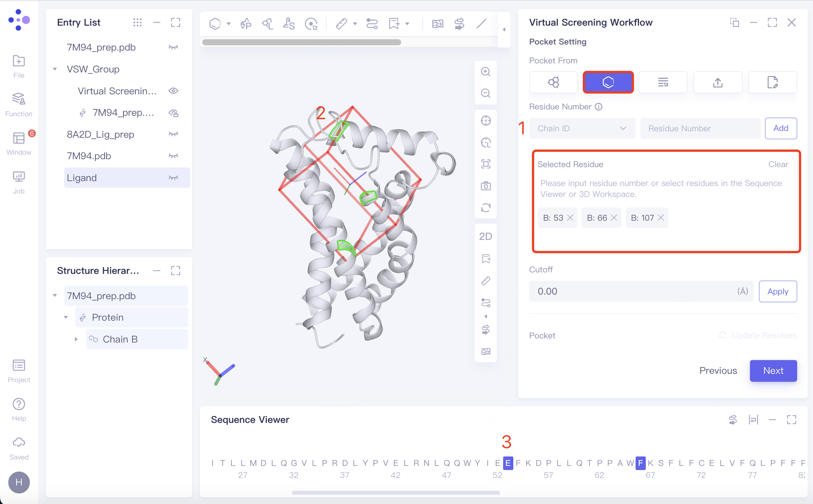
Task: Open the Function sidebar panel
Action: pos(19,104)
